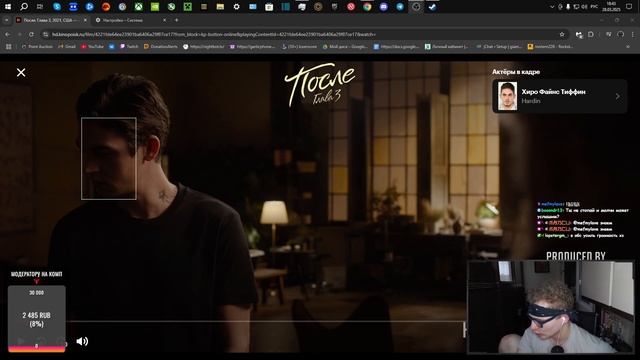Open Личный кабинет bookmark
Viewport: 640px width, 360px height.
click(x=447, y=47)
